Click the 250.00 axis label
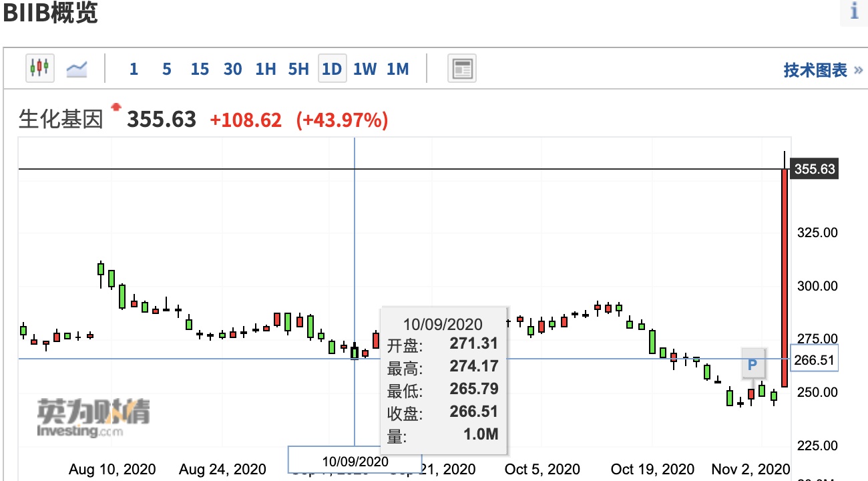 [817, 392]
